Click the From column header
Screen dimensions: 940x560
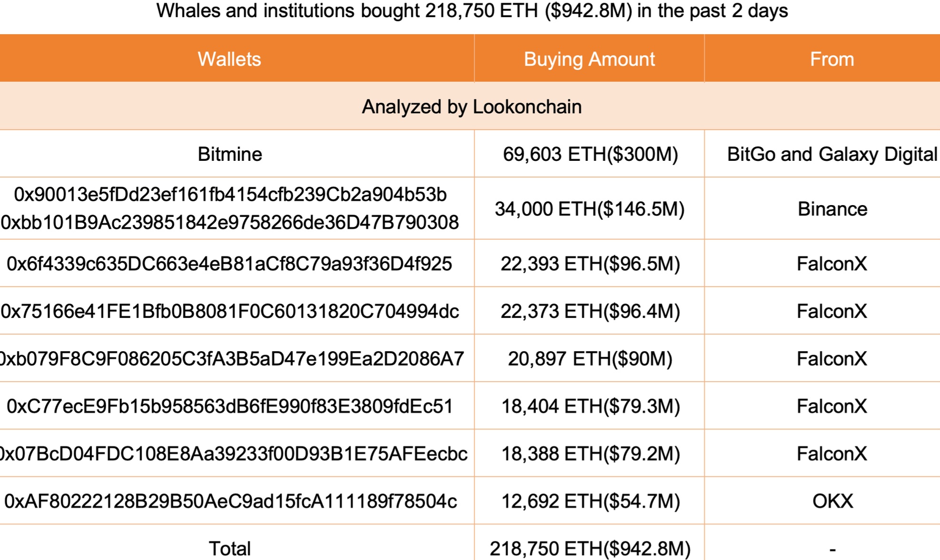pos(831,59)
